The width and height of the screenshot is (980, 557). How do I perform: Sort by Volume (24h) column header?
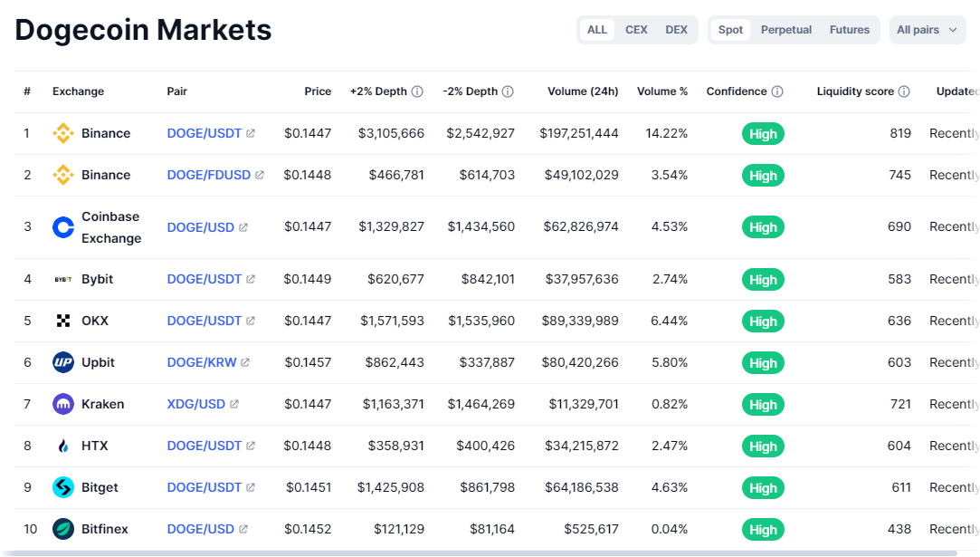(583, 91)
